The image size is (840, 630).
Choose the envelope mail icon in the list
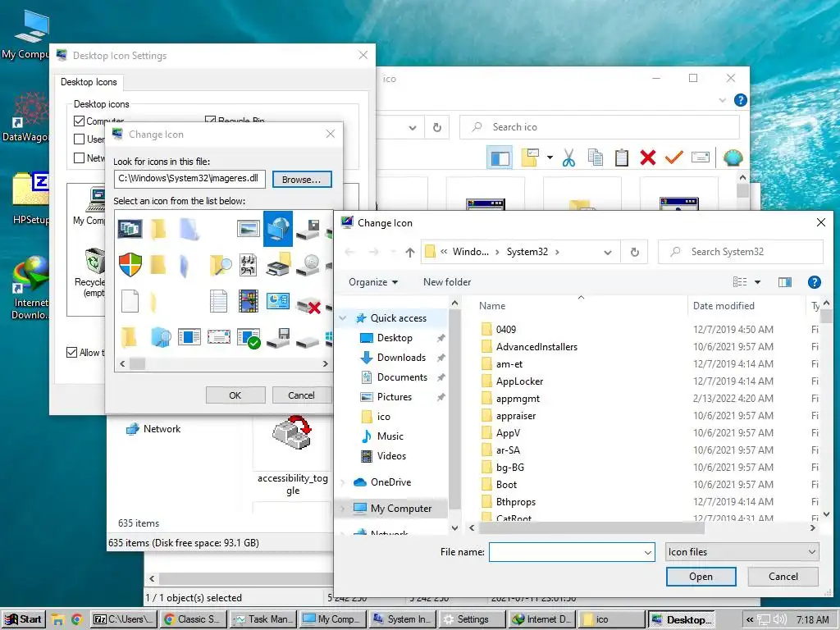tap(218, 336)
